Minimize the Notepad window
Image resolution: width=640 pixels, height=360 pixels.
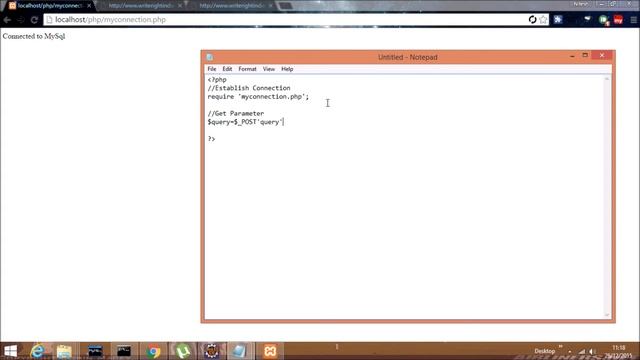click(x=572, y=56)
